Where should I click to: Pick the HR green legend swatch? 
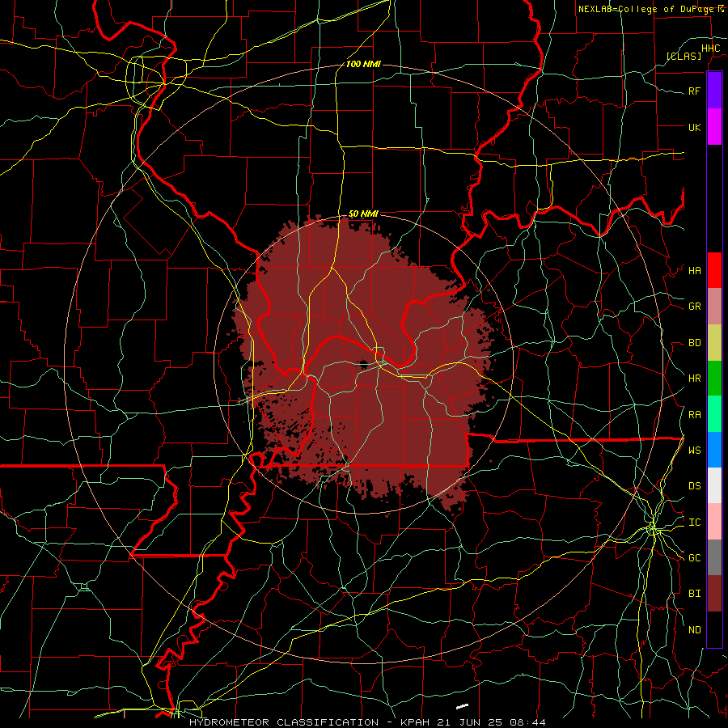coord(714,379)
